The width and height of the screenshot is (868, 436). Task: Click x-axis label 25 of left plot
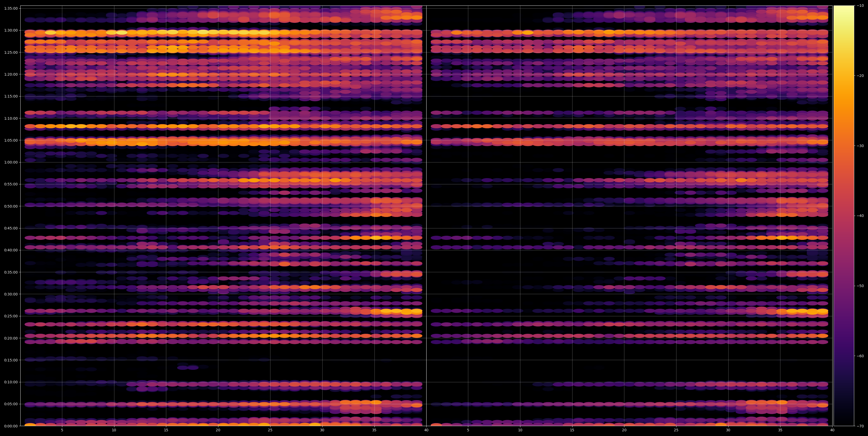pyautogui.click(x=270, y=430)
